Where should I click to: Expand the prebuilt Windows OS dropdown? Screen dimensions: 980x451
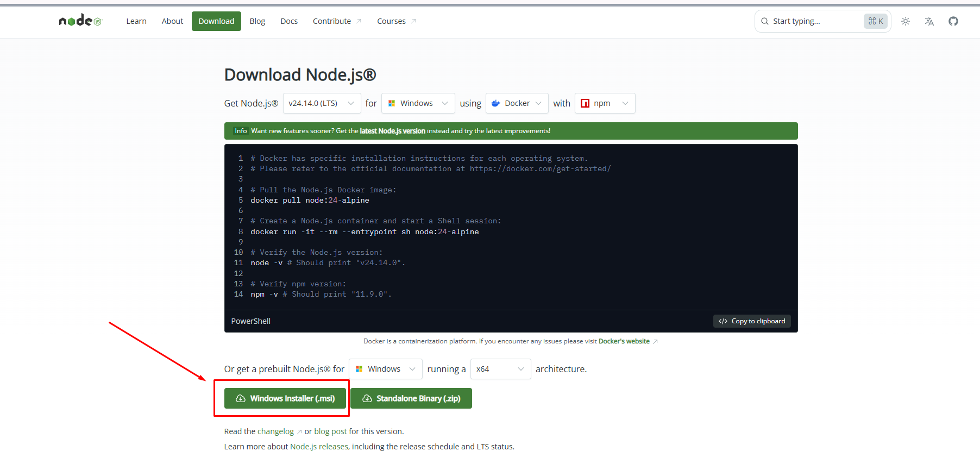pos(385,369)
